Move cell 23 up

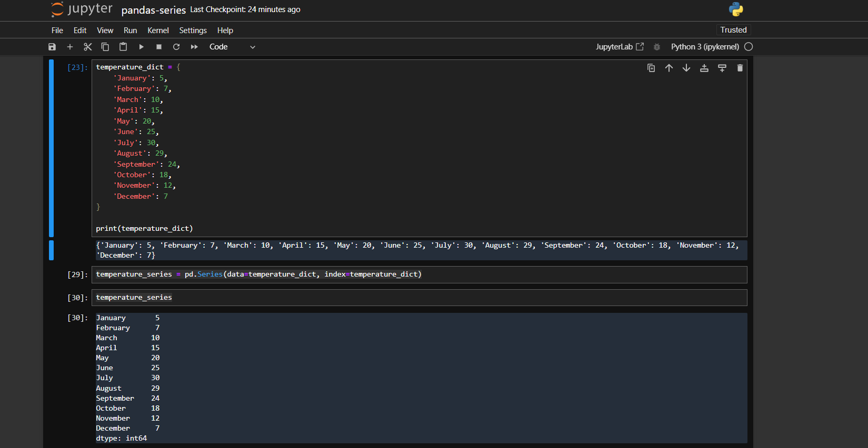click(669, 68)
